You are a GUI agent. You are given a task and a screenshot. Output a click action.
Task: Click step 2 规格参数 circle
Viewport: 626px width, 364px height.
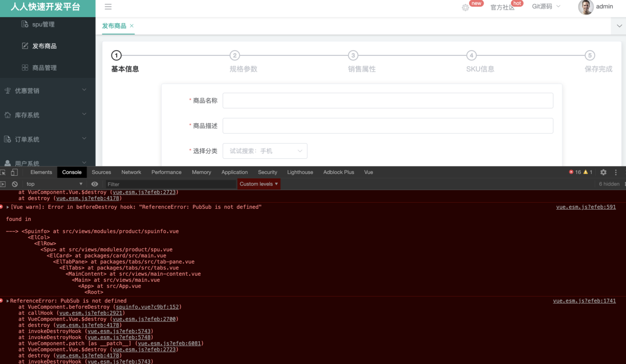(235, 55)
